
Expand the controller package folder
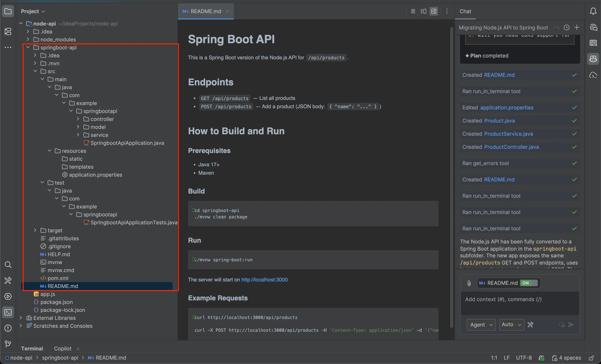(78, 119)
